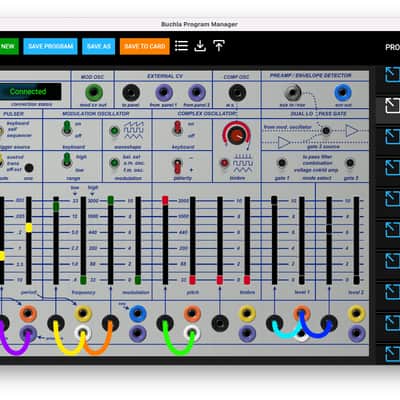Click the purple jack with the purple cable

tap(28, 333)
